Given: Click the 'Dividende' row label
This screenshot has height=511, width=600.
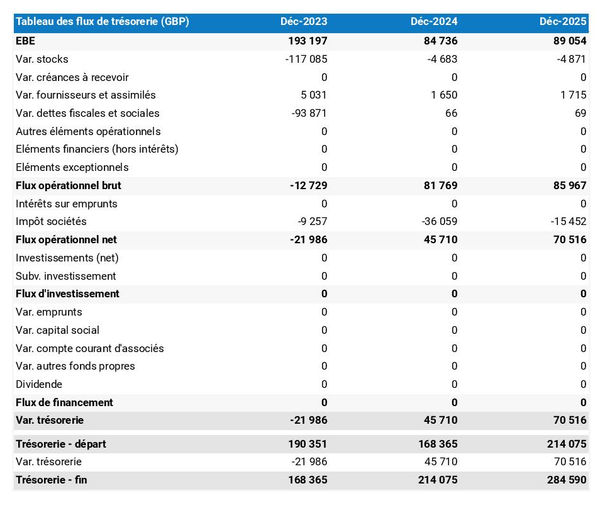Looking at the screenshot, I should 39,384.
